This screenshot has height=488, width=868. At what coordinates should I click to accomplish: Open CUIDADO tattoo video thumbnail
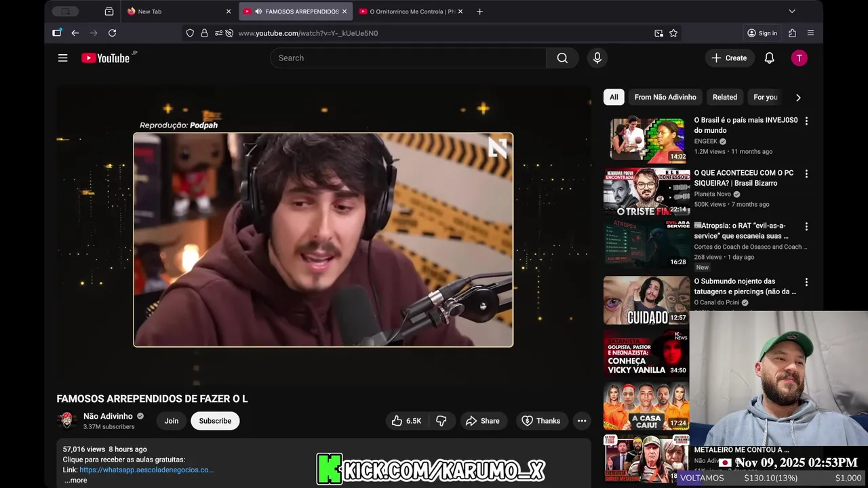pos(646,300)
